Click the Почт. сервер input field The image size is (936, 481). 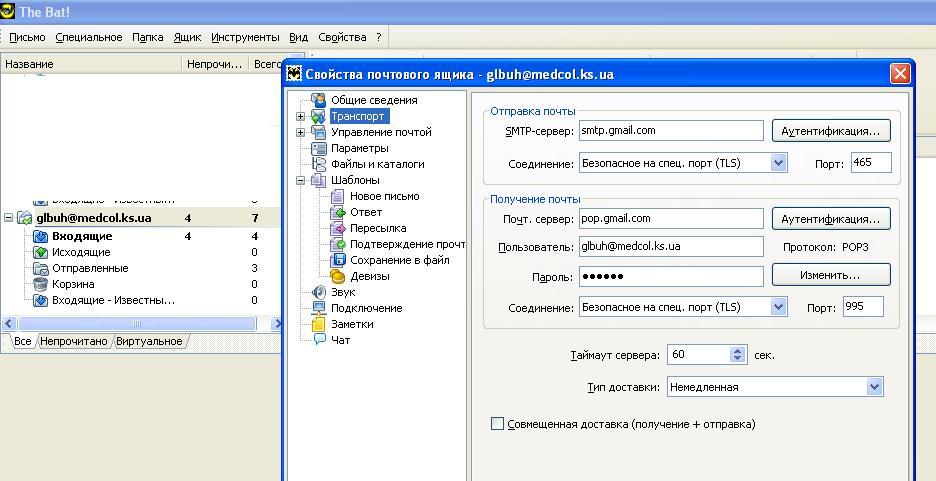tap(671, 218)
